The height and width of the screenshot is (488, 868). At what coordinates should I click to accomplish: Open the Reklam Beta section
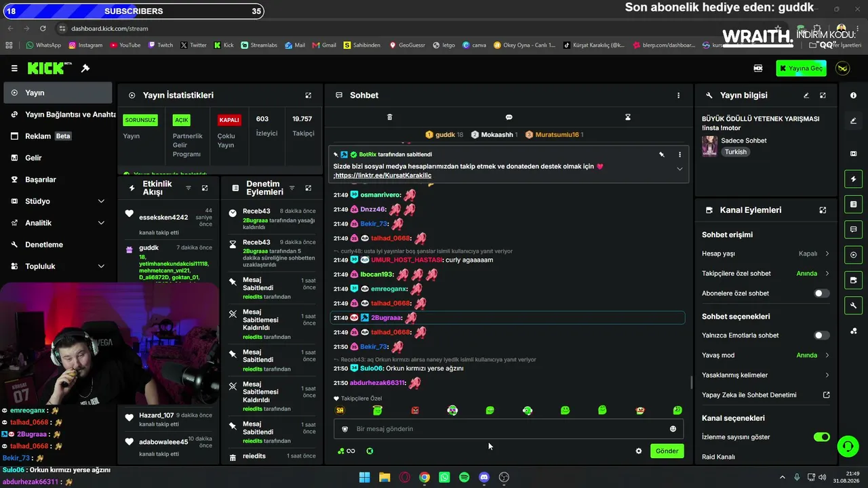[58, 136]
